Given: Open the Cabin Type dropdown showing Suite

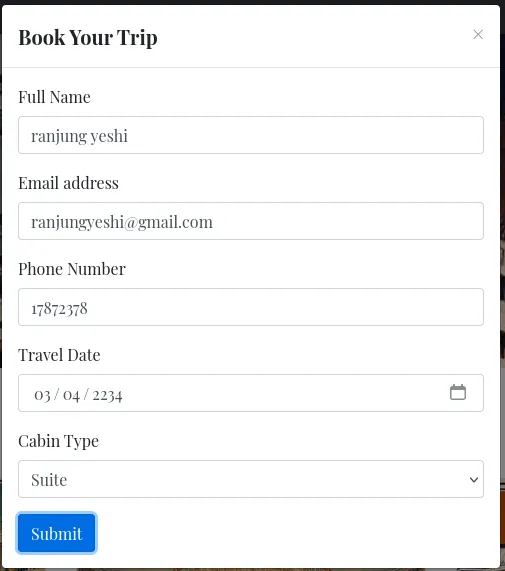Looking at the screenshot, I should coord(251,479).
